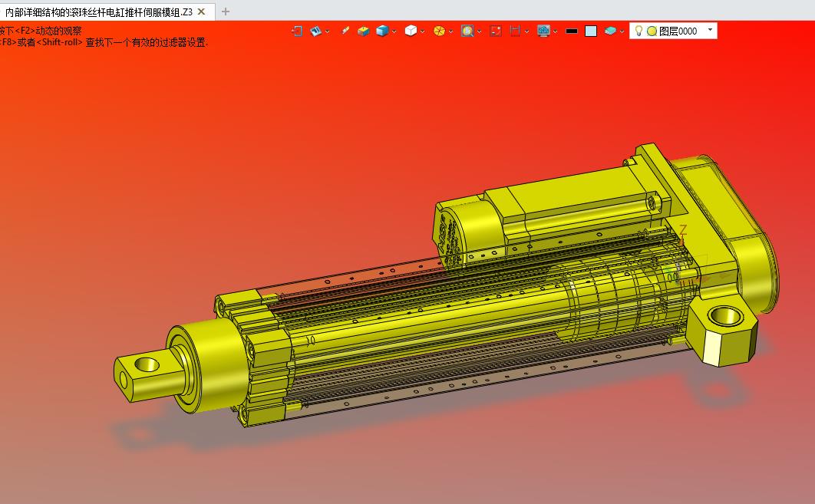815x504 pixels.
Task: Open dropdown next to blue shaded cube
Action: click(x=394, y=31)
